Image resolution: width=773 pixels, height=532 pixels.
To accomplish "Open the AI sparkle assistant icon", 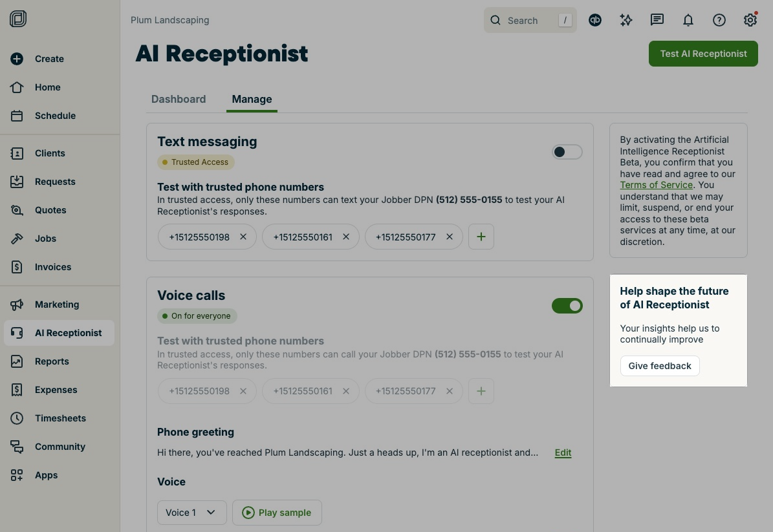I will point(626,20).
